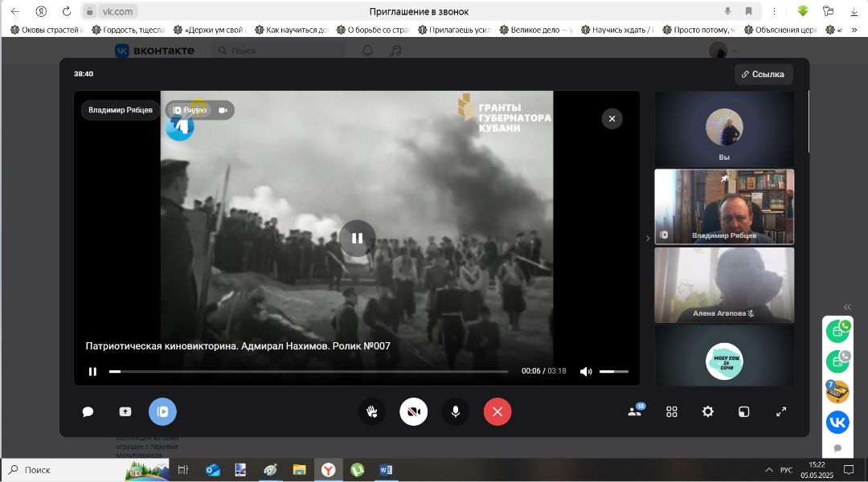Open chat bubble in side widget
The height and width of the screenshot is (482, 868).
point(837,447)
